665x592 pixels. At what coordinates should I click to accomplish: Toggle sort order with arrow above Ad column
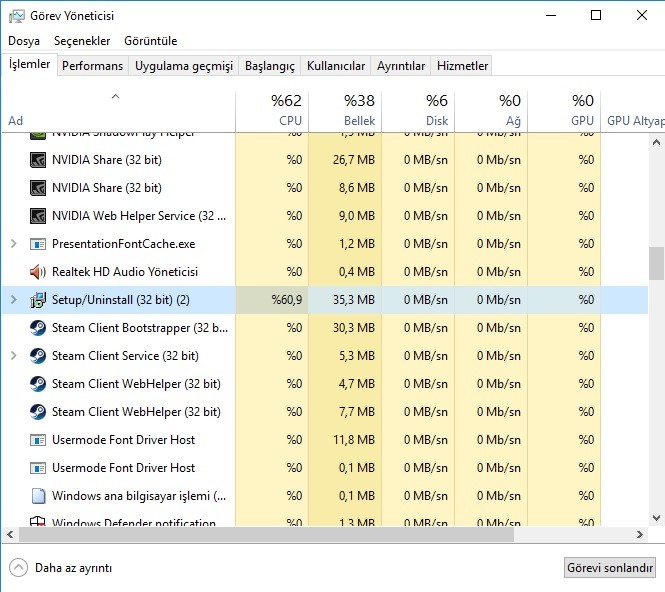[115, 97]
